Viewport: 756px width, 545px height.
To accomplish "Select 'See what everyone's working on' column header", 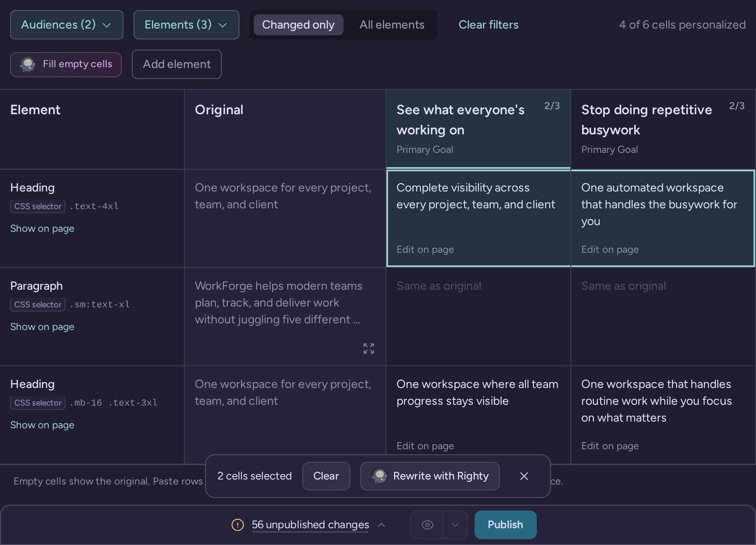I will [478, 129].
